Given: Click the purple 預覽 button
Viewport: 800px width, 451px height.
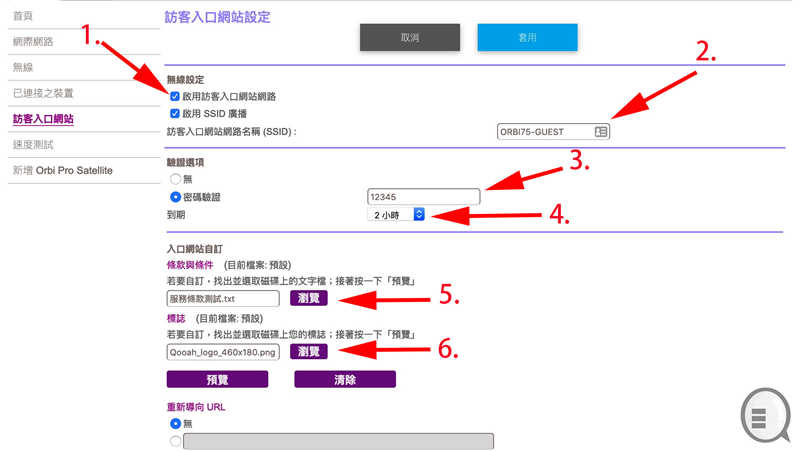Looking at the screenshot, I should [x=217, y=379].
